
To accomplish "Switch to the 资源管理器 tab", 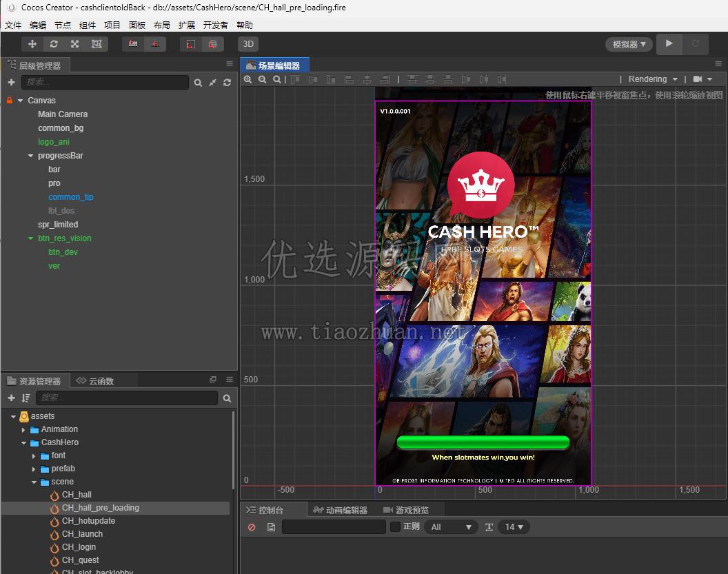I will coord(35,381).
